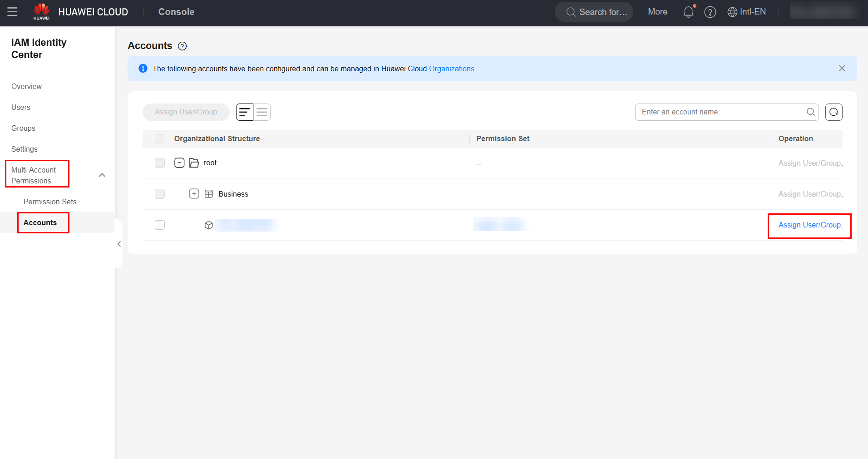Select the account row checkbox below Business

click(x=159, y=225)
